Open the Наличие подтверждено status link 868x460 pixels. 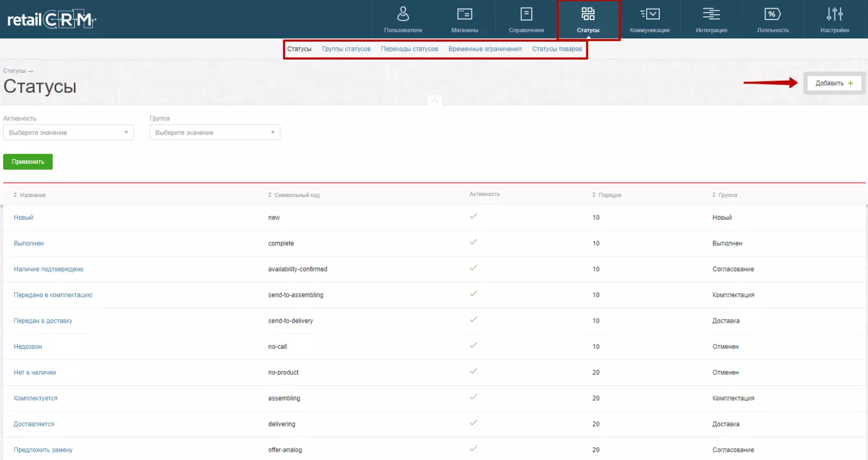[x=48, y=269]
